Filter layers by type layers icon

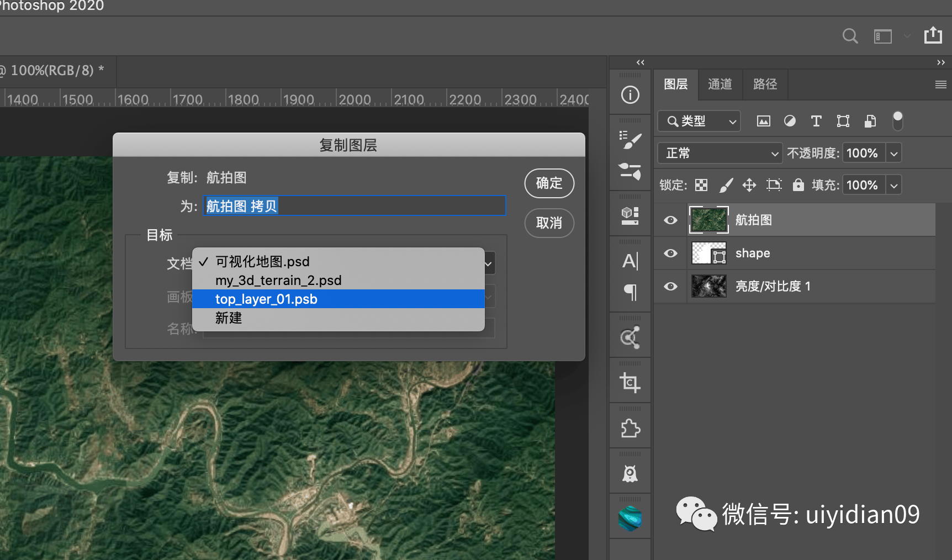816,121
